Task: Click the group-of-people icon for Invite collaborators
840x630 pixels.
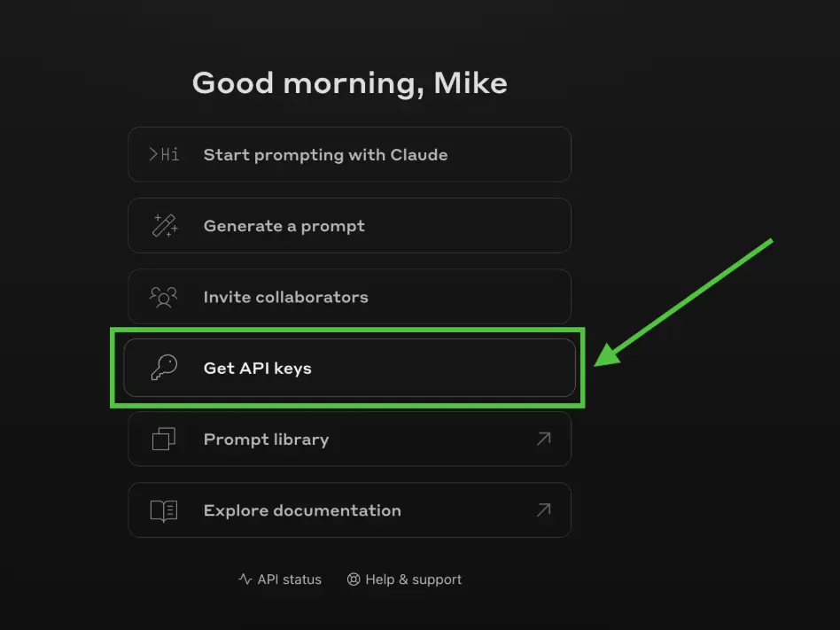Action: [161, 296]
